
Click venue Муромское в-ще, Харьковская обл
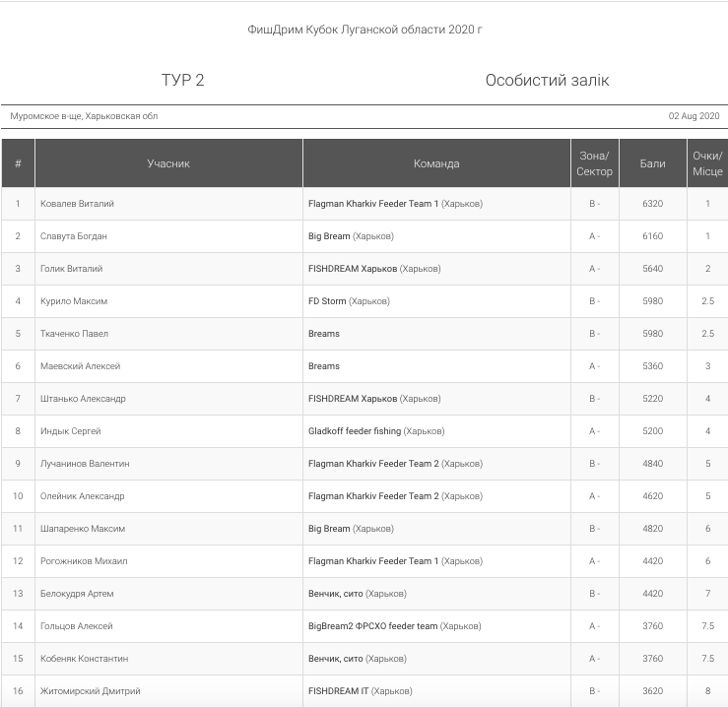pos(84,116)
